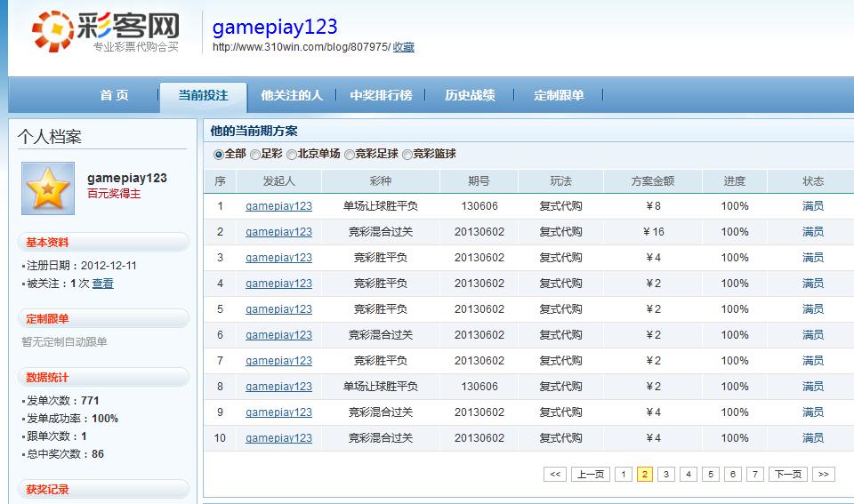Go to page 3 in pagination
Image resolution: width=854 pixels, height=504 pixels.
666,474
